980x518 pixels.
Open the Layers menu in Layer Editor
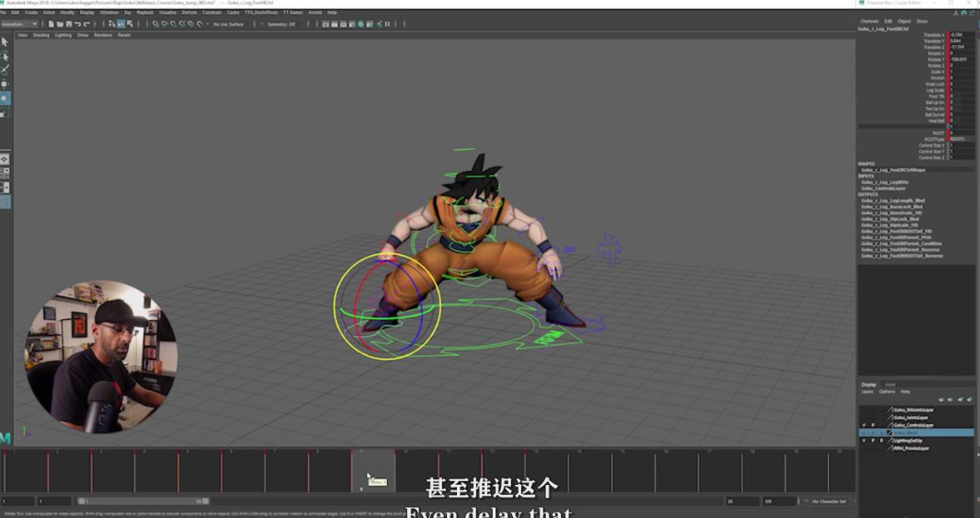tap(868, 392)
